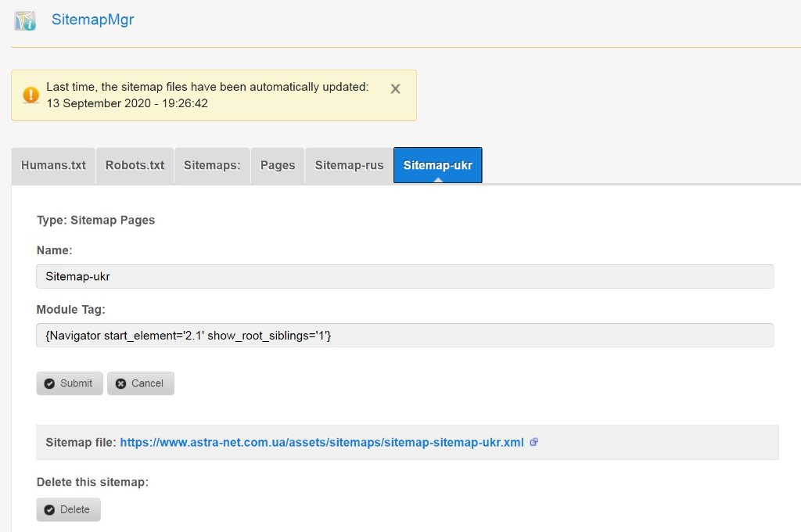801x532 pixels.
Task: Click the 'Module Tag:' field label
Action: [x=70, y=310]
